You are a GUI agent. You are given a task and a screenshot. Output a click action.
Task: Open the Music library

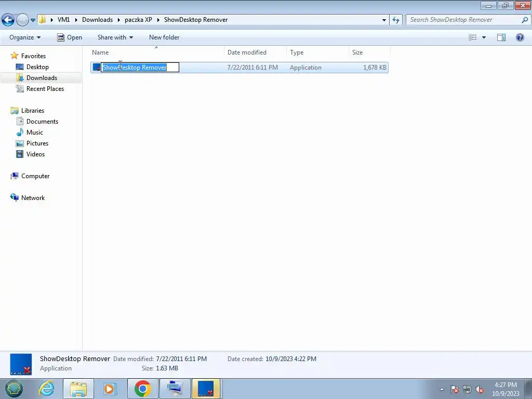pos(35,132)
